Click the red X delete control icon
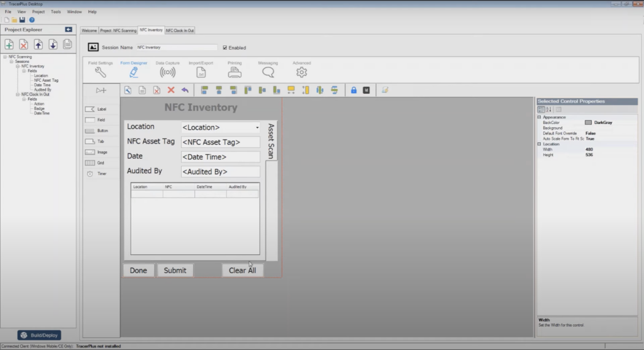This screenshot has height=350, width=644. [171, 90]
